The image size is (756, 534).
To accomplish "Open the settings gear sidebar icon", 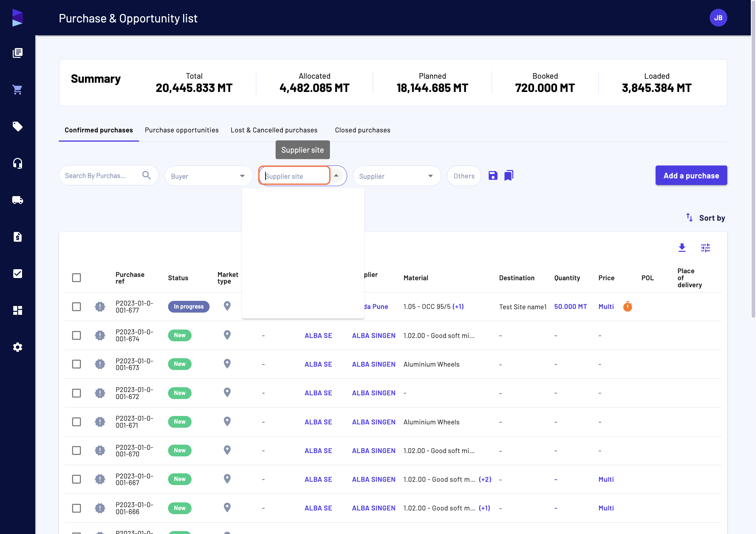I will pos(18,347).
